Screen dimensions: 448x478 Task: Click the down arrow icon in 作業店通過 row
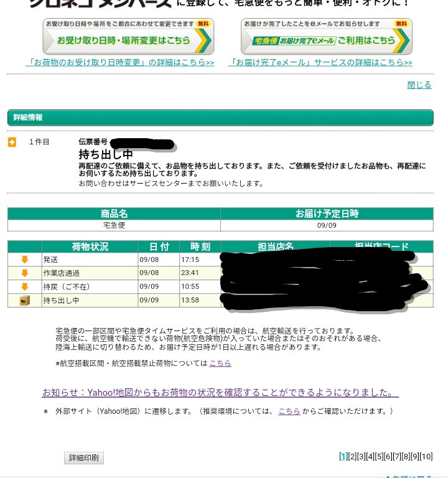(x=25, y=273)
